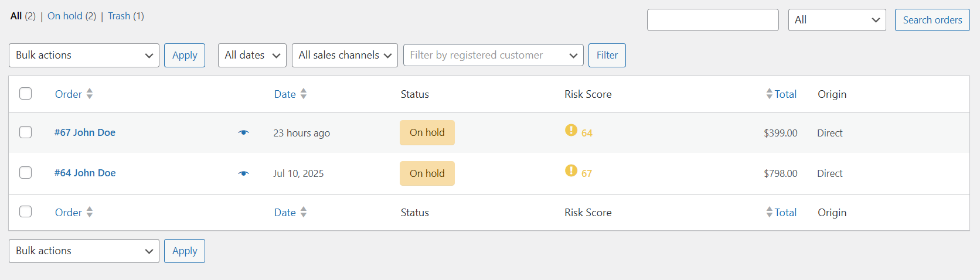
Task: Tick the checkbox for order #64
Action: 25,172
